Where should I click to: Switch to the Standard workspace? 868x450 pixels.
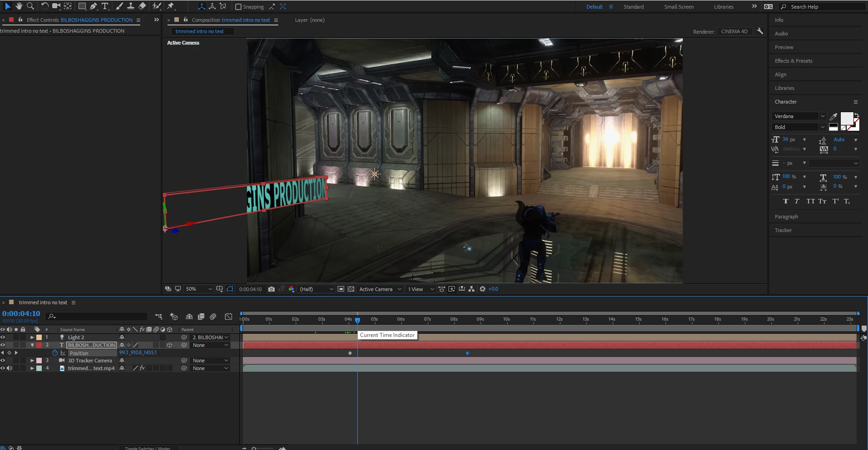pos(633,7)
